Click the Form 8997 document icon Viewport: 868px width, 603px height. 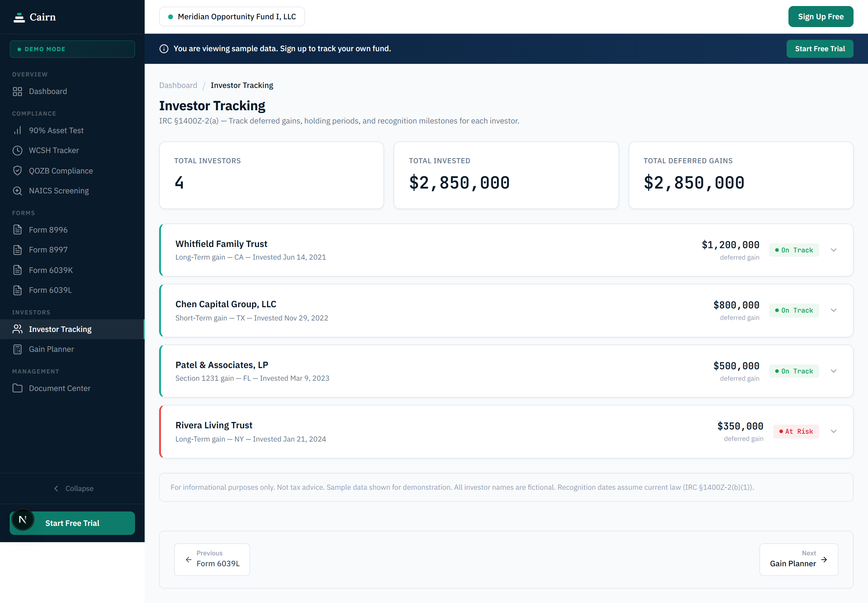[17, 250]
